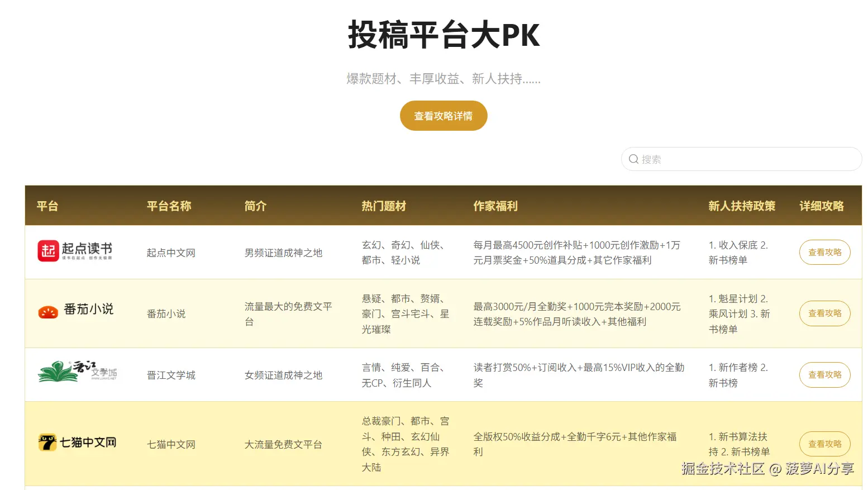Click the 平台名称 column header
Image resolution: width=868 pixels, height=490 pixels.
[x=169, y=206]
